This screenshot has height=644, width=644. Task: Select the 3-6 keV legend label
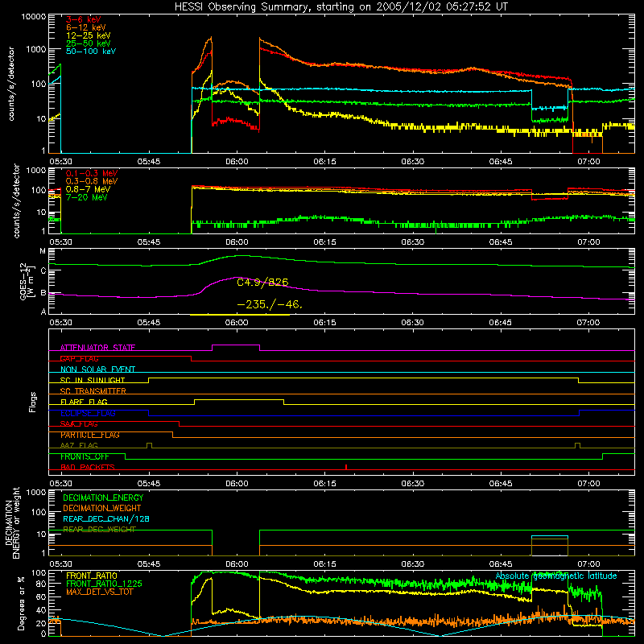coord(83,19)
